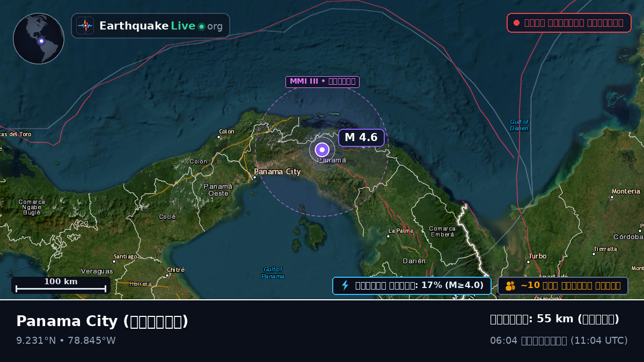The height and width of the screenshot is (362, 644).
Task: Click the Turbo city label
Action: [x=537, y=256]
